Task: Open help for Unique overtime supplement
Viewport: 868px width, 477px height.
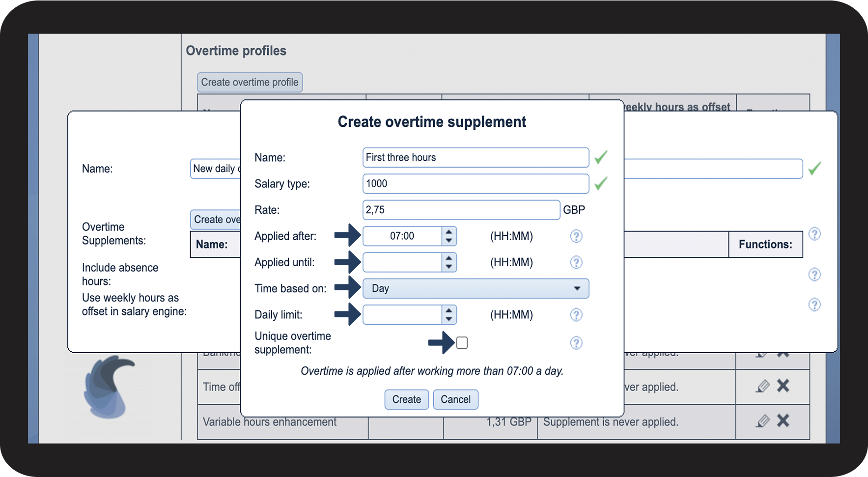Action: pyautogui.click(x=576, y=343)
